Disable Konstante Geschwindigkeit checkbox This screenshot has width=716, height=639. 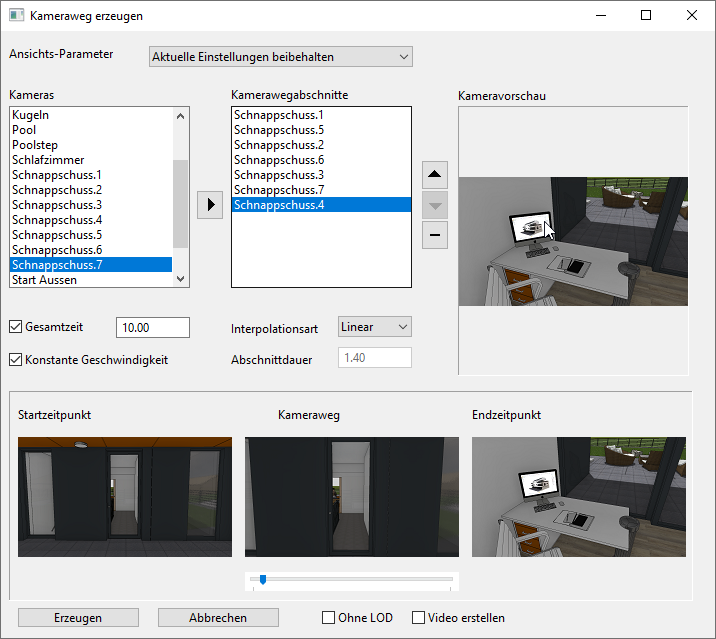click(x=16, y=360)
